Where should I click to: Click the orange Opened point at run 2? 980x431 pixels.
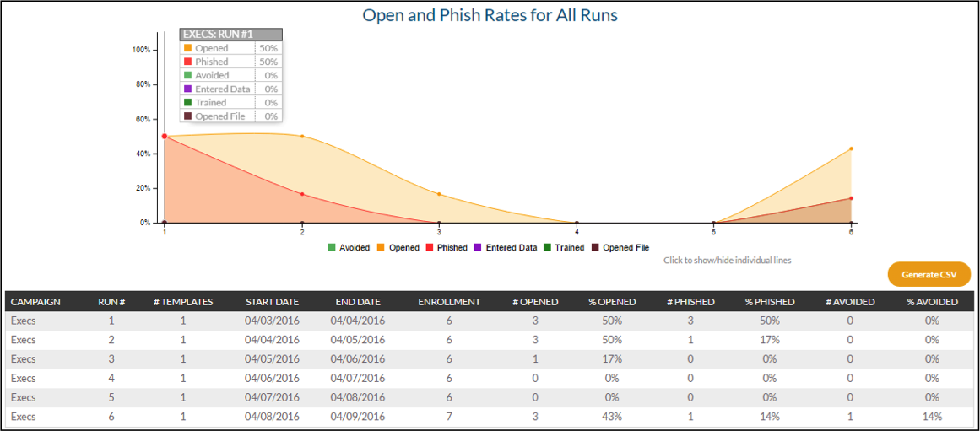(302, 136)
